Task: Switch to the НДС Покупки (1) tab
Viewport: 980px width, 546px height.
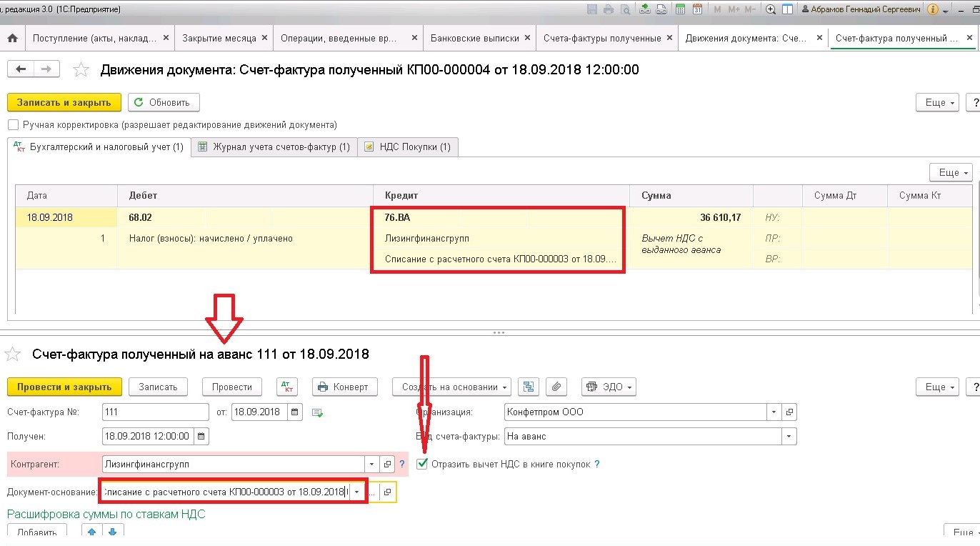Action: coord(408,147)
